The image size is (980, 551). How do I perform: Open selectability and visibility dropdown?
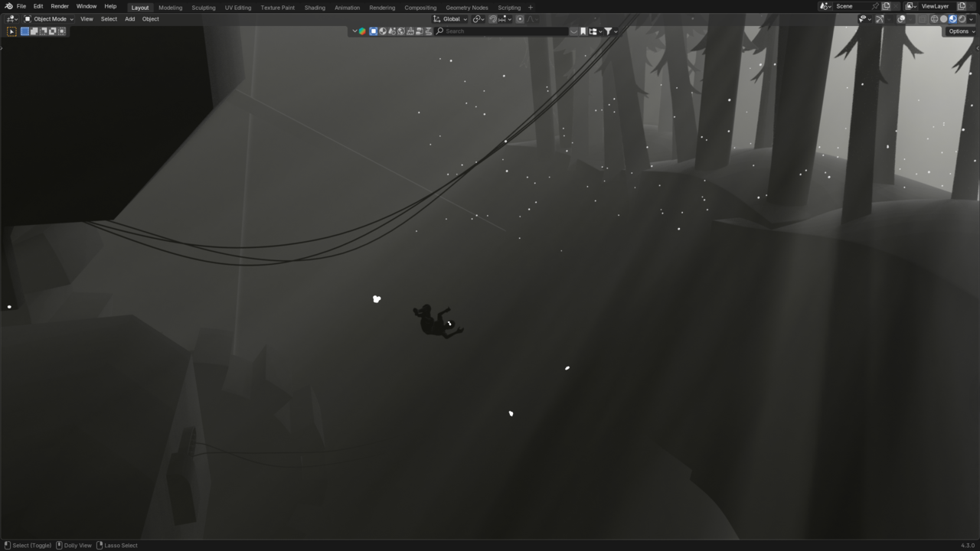[864, 19]
